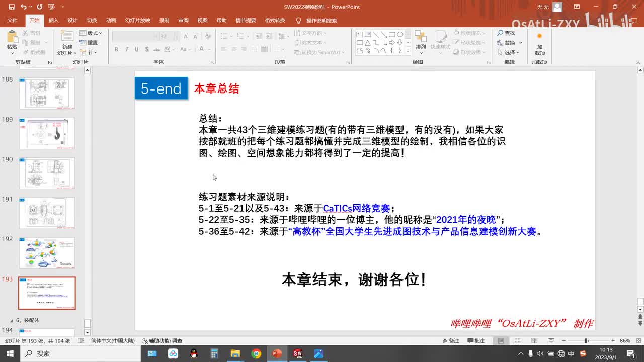
Task: Open Select (选择) dropdown
Action: point(509,52)
